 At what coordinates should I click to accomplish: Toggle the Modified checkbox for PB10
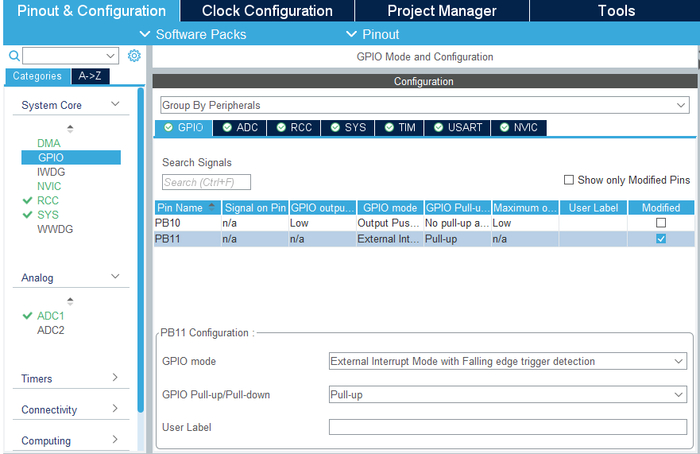(x=660, y=223)
